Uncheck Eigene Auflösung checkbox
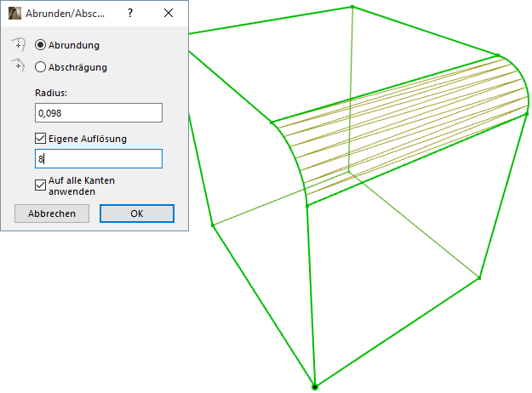The height and width of the screenshot is (393, 532). click(40, 139)
